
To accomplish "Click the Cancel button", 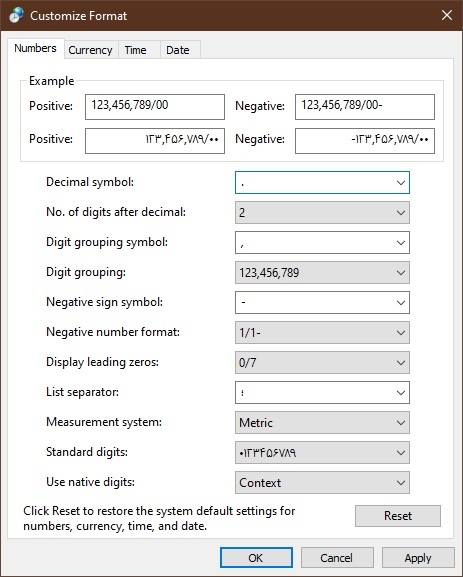I will pos(337,557).
